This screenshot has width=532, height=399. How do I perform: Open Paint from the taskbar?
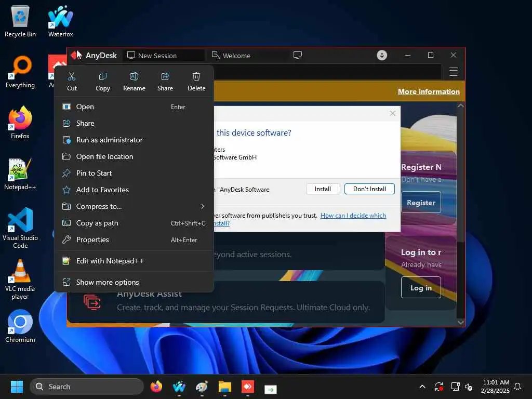coord(202,387)
